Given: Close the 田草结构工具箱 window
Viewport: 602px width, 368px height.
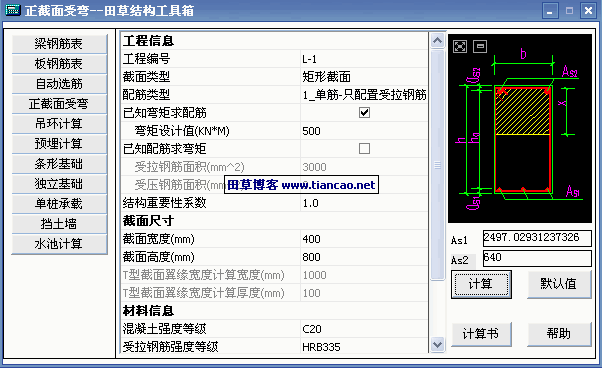Looking at the screenshot, I should 588,10.
